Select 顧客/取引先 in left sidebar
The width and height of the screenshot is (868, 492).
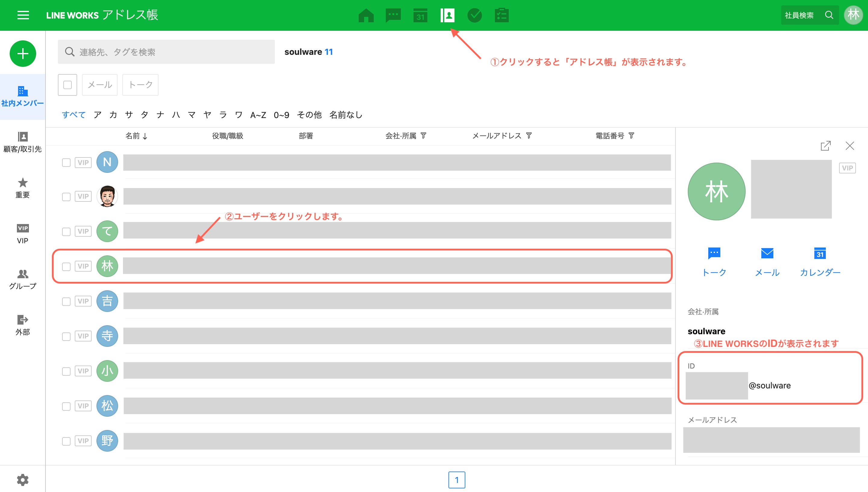[x=23, y=142]
